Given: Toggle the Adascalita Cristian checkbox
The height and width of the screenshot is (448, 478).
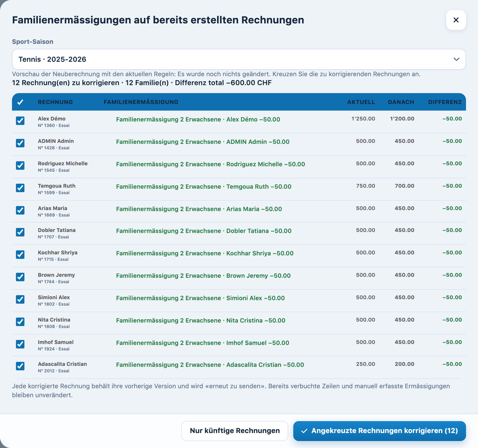Looking at the screenshot, I should pyautogui.click(x=20, y=366).
